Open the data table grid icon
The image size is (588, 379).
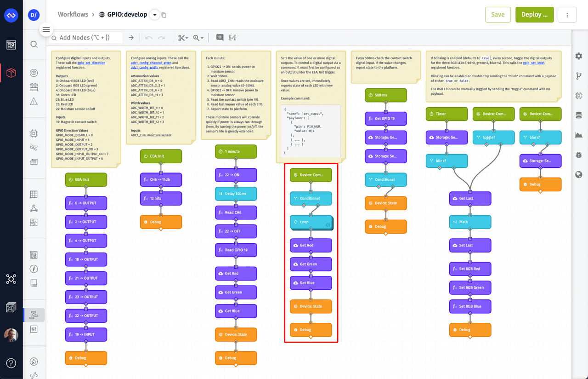tap(34, 194)
